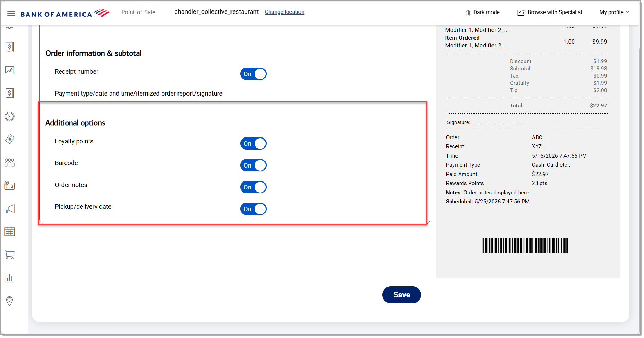Screen dimensions: 644x338
Task: Open the laptop device sidebar icon
Action: [x=10, y=70]
